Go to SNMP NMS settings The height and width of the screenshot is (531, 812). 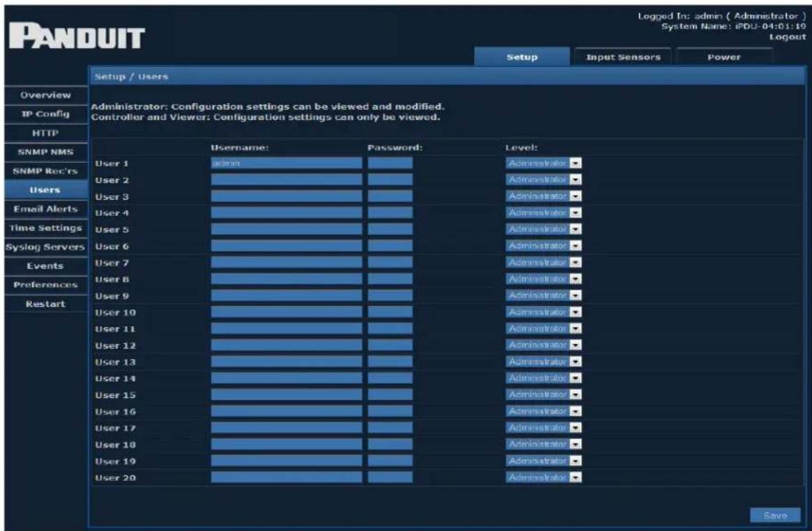[x=45, y=152]
